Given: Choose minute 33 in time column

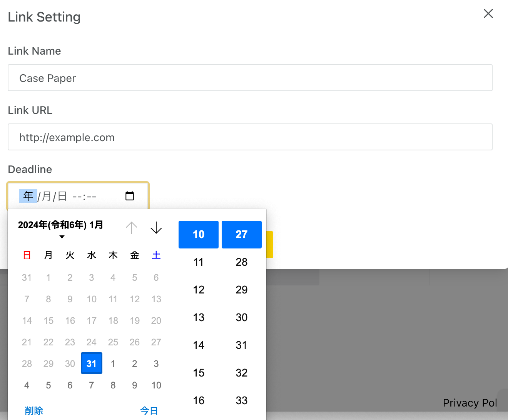Looking at the screenshot, I should pyautogui.click(x=242, y=401).
